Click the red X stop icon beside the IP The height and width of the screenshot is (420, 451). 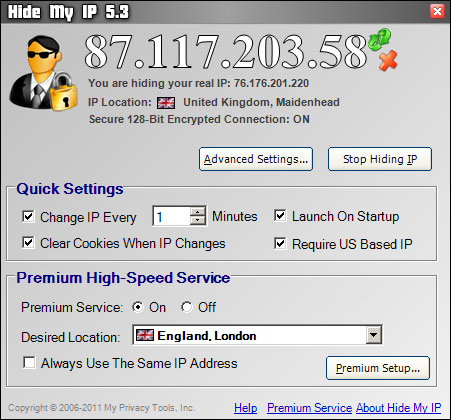coord(388,60)
